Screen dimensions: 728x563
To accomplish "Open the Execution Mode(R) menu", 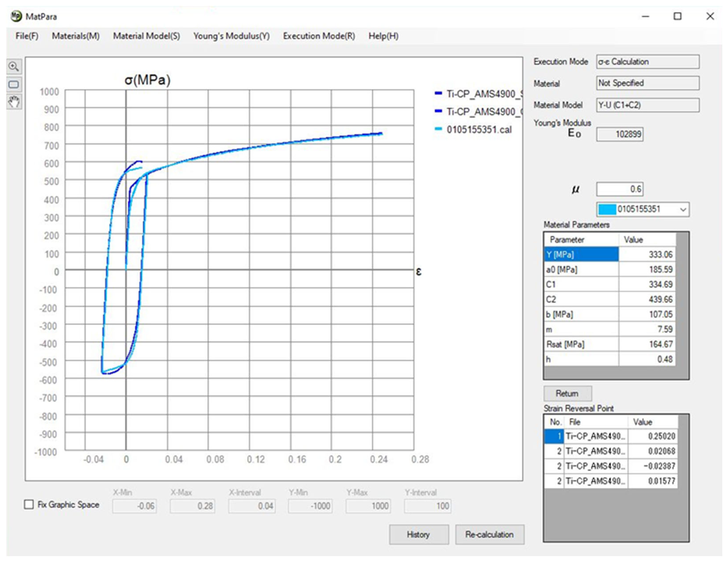I will pos(319,36).
